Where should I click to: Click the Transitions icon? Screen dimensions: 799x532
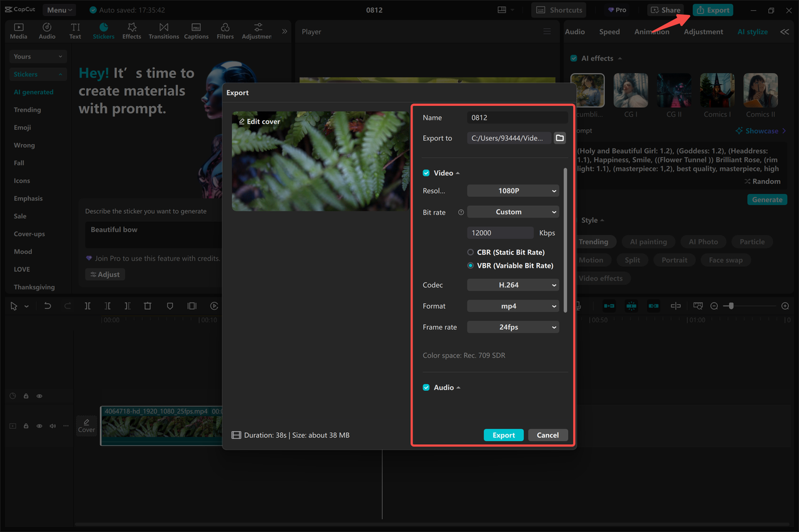164,30
